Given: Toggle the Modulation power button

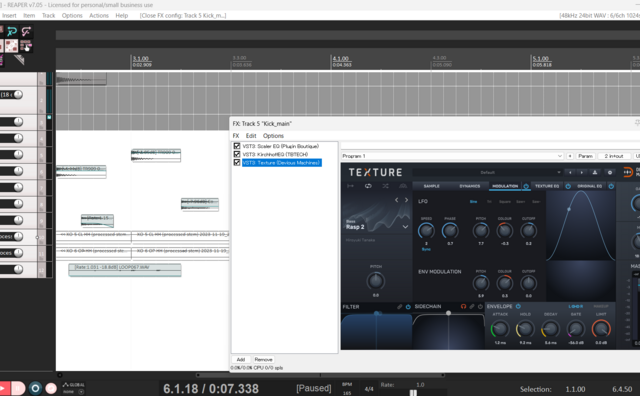Looking at the screenshot, I should (526, 186).
